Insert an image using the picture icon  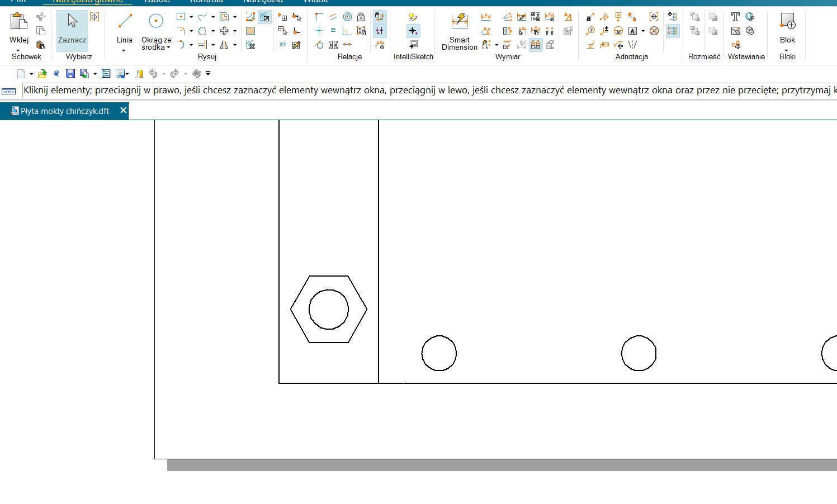736,31
